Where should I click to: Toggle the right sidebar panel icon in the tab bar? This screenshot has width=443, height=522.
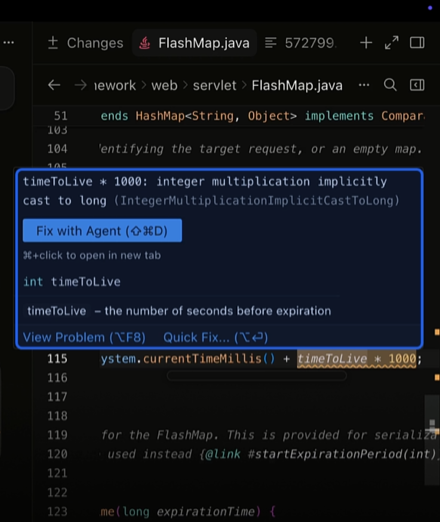pyautogui.click(x=417, y=43)
